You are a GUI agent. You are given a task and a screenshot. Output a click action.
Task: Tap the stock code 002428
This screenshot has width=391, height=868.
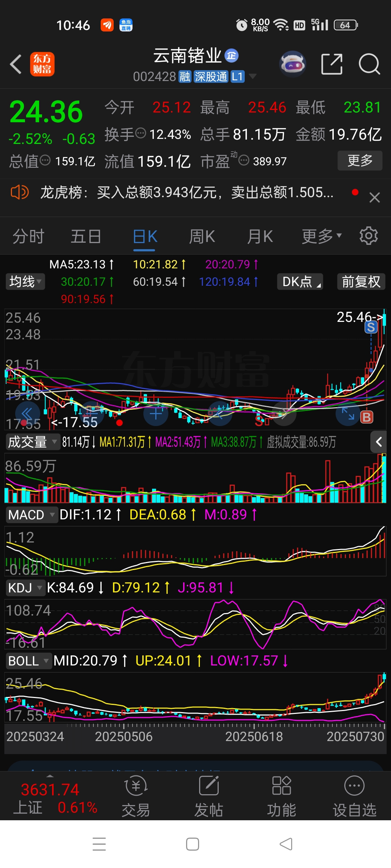pyautogui.click(x=155, y=77)
